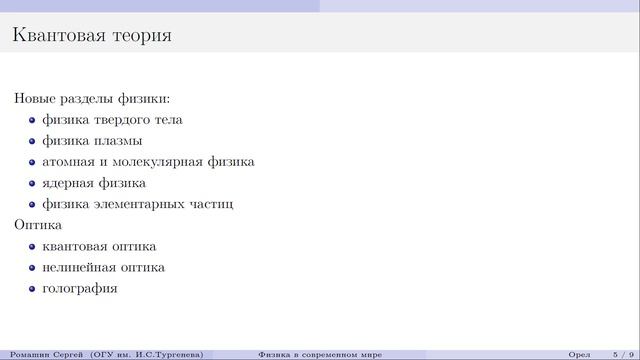Viewport: 640px width, 360px height.
Task: Click the slide title "Квантовая теория"
Action: (x=92, y=35)
